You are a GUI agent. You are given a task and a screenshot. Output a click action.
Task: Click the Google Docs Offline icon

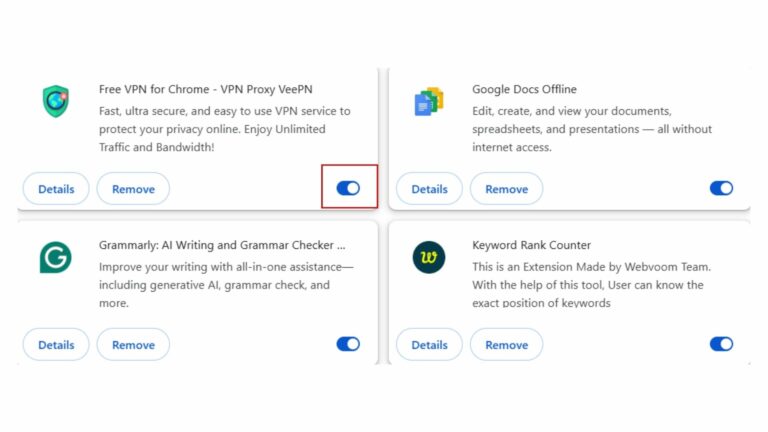pos(429,101)
